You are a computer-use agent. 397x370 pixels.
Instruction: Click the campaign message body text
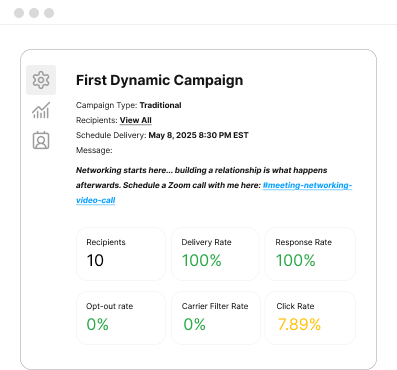(202, 178)
